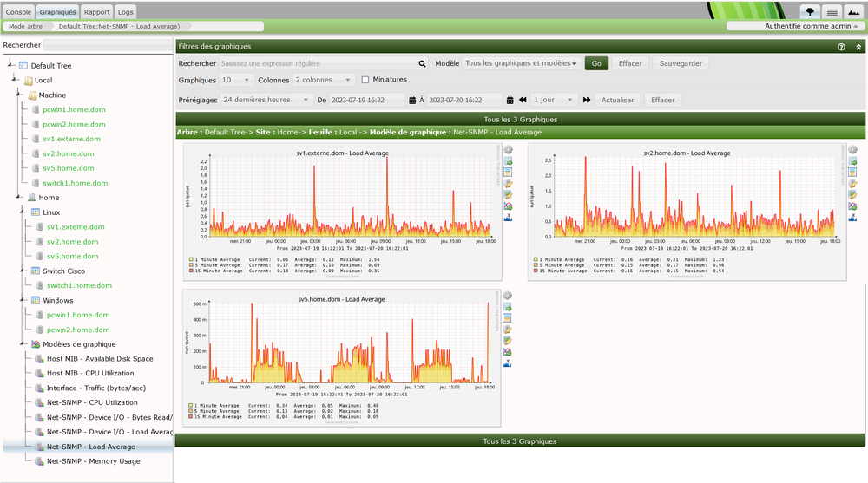The width and height of the screenshot is (868, 483).
Task: Switch to tree view mode icon
Action: tap(810, 11)
